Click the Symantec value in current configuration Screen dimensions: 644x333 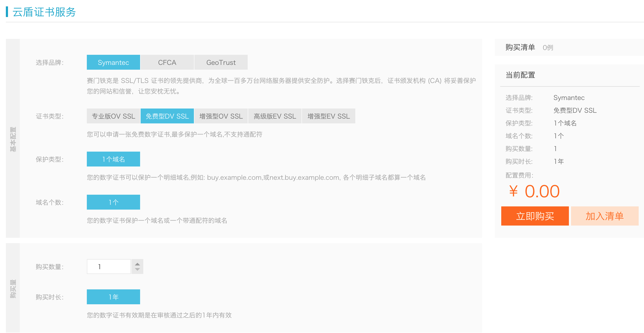[x=569, y=98]
